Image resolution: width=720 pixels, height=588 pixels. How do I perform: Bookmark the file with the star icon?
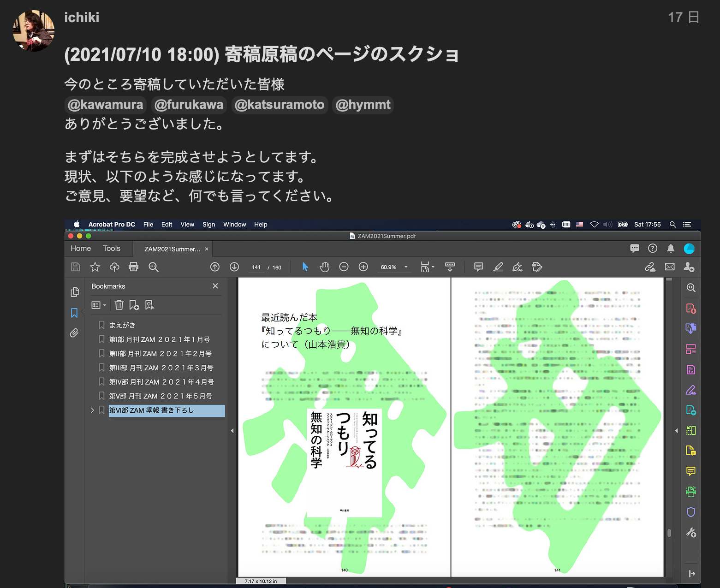click(95, 267)
